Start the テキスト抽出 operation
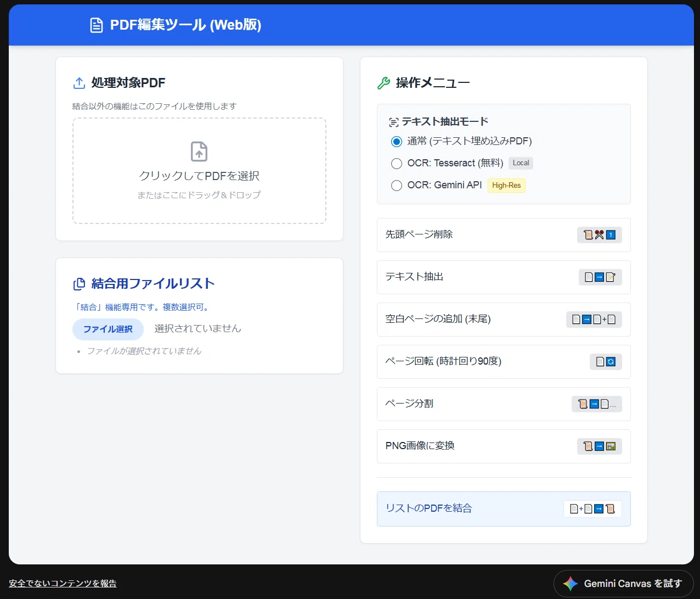 point(504,277)
